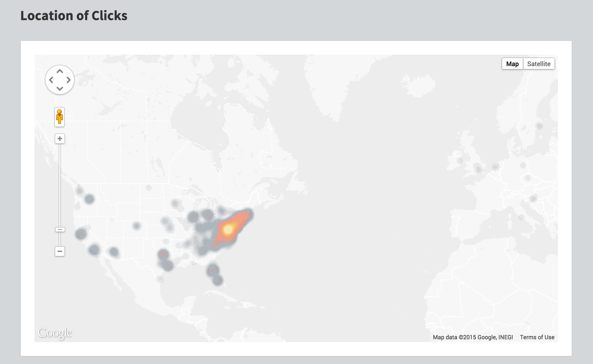Zoom out with the minus button

[x=60, y=251]
